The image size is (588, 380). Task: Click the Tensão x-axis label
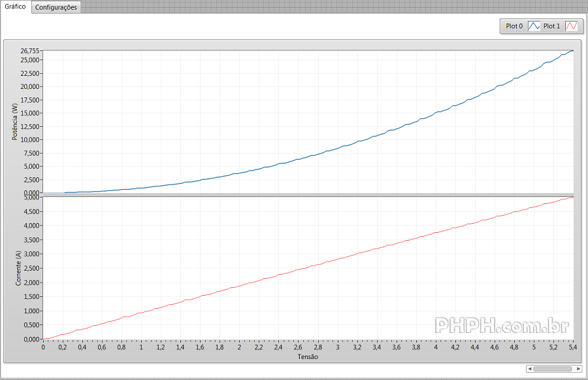tap(308, 357)
